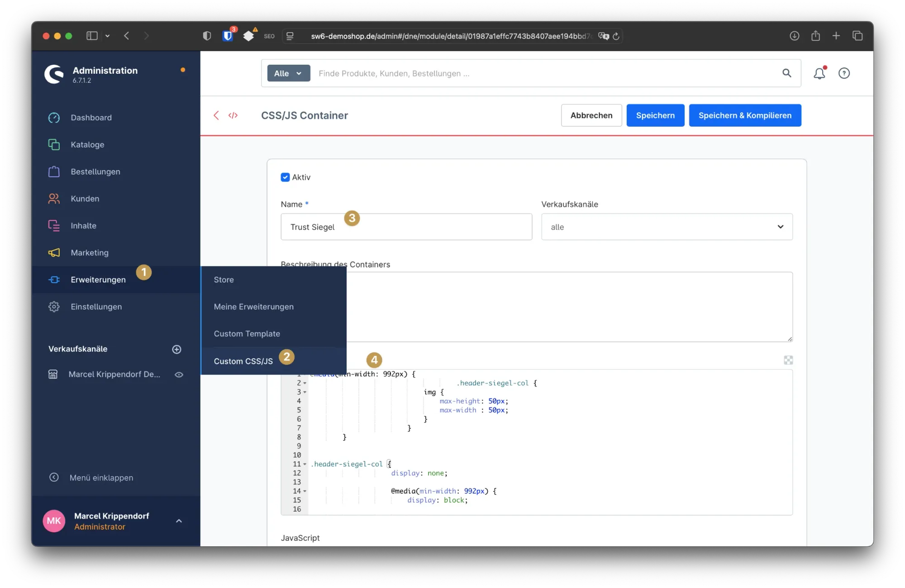The image size is (905, 588).
Task: Add sales channel with plus icon
Action: click(177, 349)
